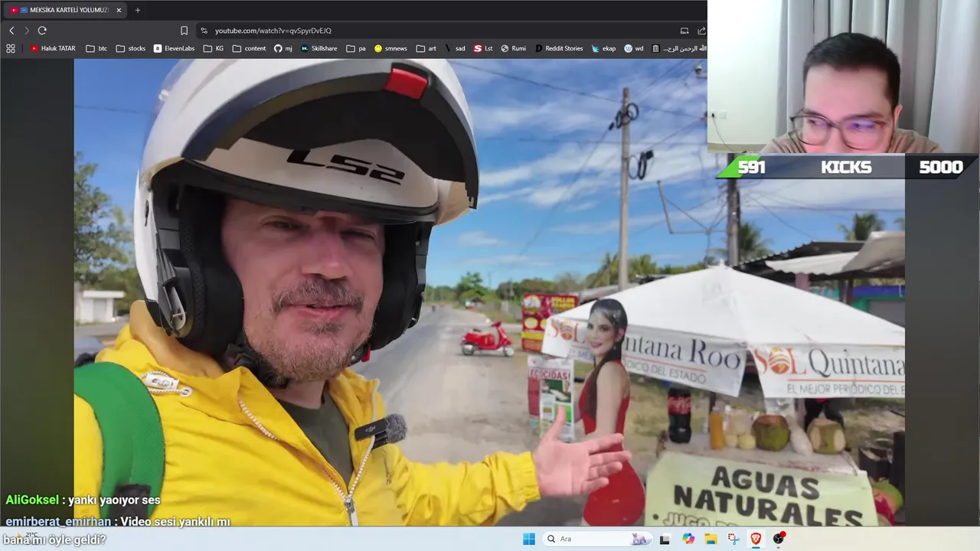This screenshot has width=980, height=551.
Task: Switch to Brave browser in the taskbar
Action: [756, 539]
